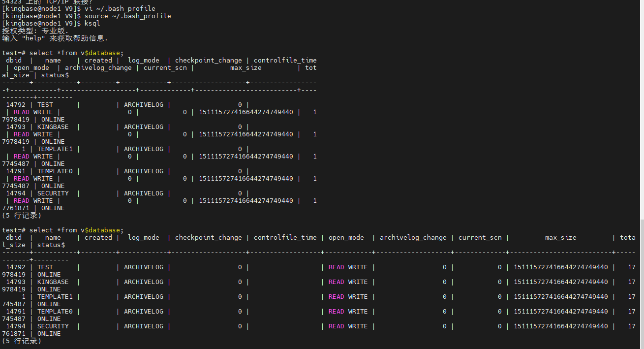Viewport: 644px width, 349px height.
Task: Click the "ksql" command at the shell prompt
Action: [x=92, y=23]
